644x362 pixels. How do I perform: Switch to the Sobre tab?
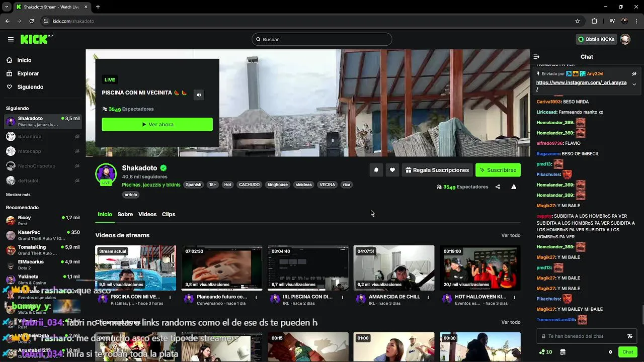[x=125, y=214]
